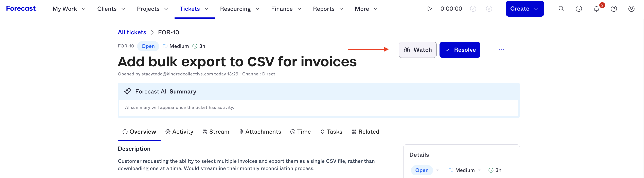Expand the Projects menu
This screenshot has height=178, width=644.
152,9
